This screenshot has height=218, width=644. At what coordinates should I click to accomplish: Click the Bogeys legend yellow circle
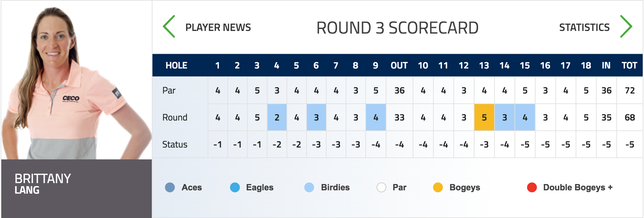click(438, 187)
